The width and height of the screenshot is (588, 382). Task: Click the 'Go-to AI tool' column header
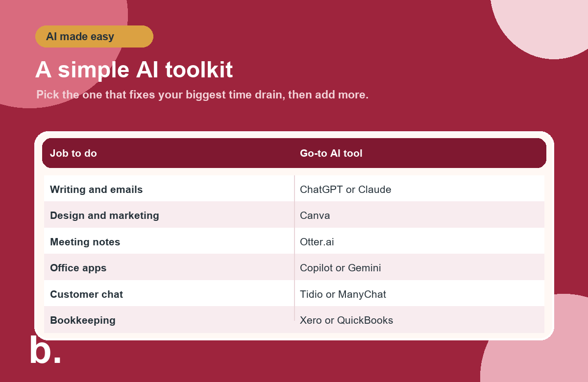331,153
